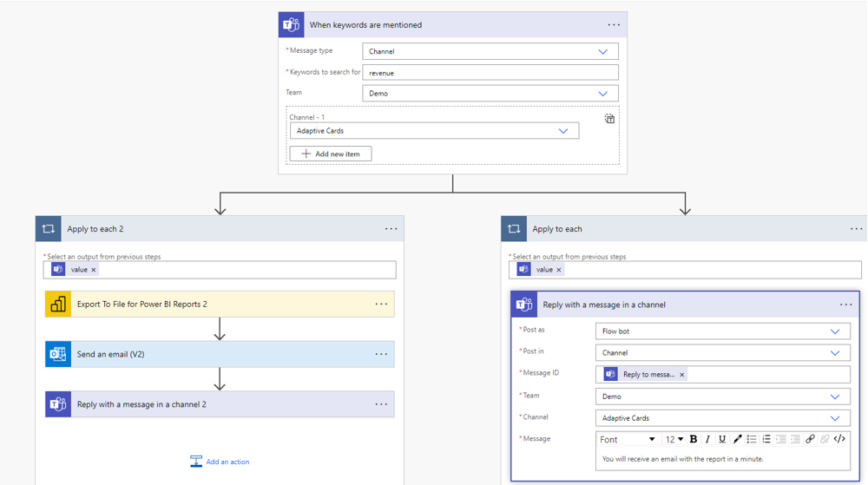Open Apply to each 2 ellipsis menu
The height and width of the screenshot is (485, 868).
(x=391, y=229)
